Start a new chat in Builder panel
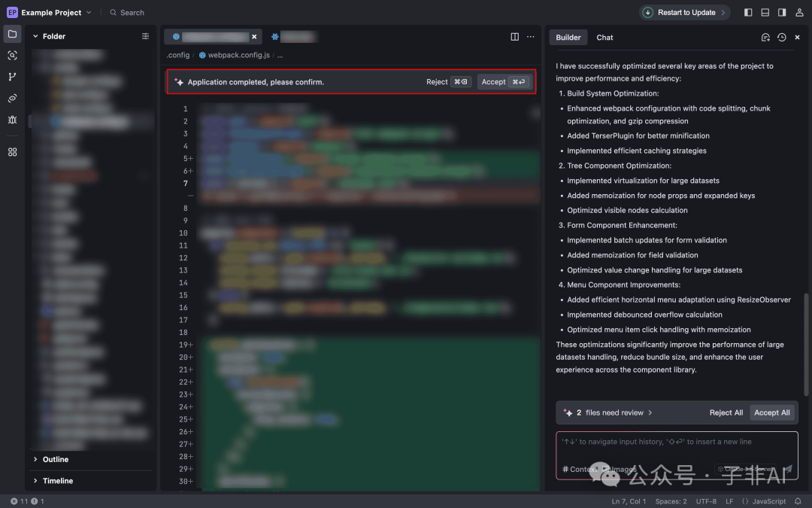This screenshot has height=508, width=812. coord(765,38)
